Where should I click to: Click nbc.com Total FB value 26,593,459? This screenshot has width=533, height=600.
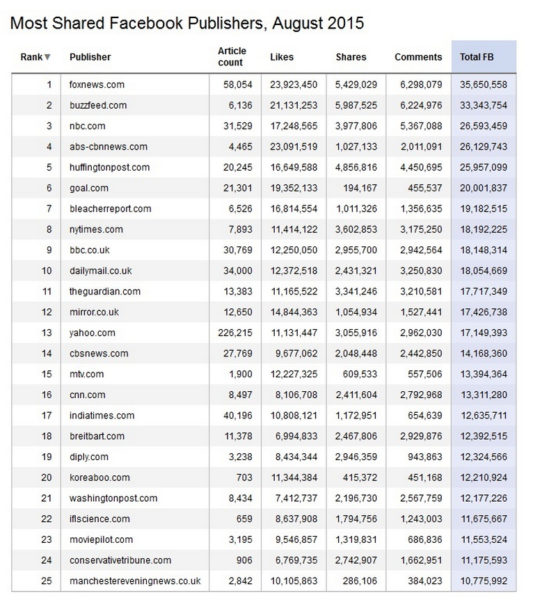[484, 126]
